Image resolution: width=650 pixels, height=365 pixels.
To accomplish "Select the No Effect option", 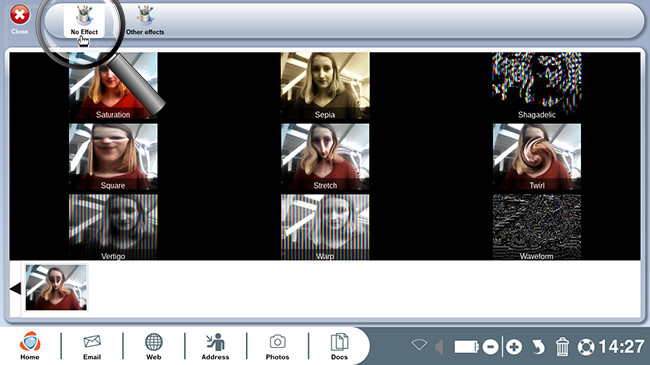I will pyautogui.click(x=84, y=21).
